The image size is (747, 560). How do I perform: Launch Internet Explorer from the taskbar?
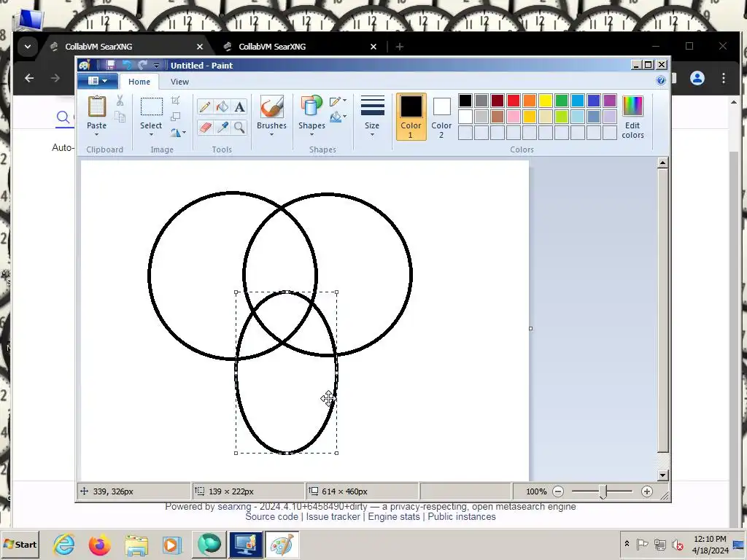pyautogui.click(x=64, y=545)
